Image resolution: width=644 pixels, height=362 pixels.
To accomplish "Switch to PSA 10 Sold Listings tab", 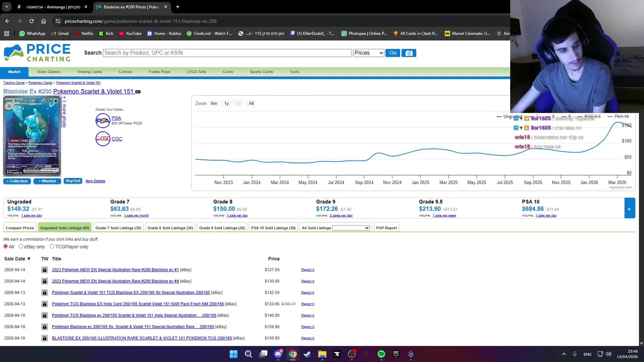I will [273, 228].
